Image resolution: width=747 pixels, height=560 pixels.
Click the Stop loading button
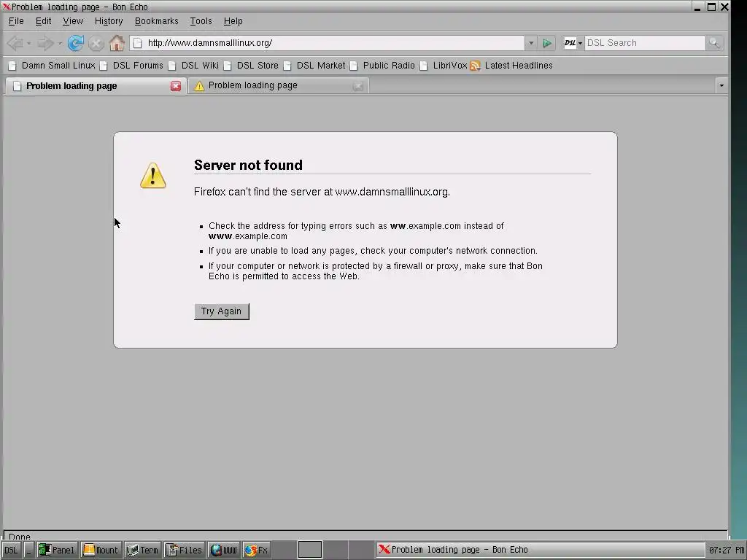(96, 43)
